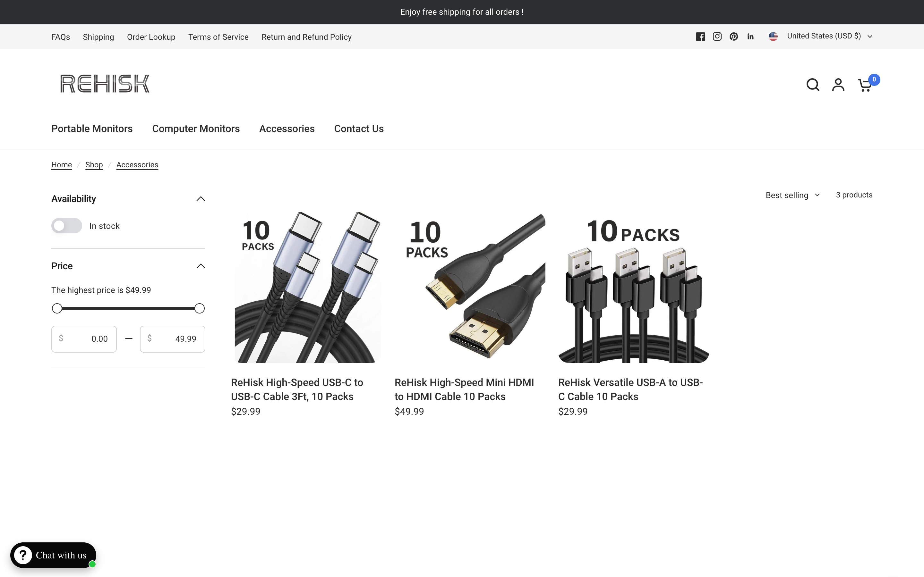
Task: Visit the LinkedIn icon
Action: pos(751,36)
